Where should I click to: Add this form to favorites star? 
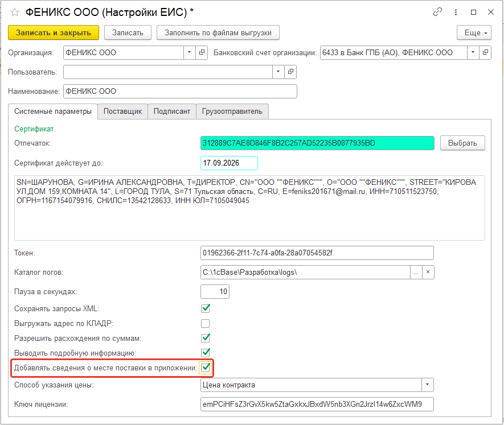14,13
